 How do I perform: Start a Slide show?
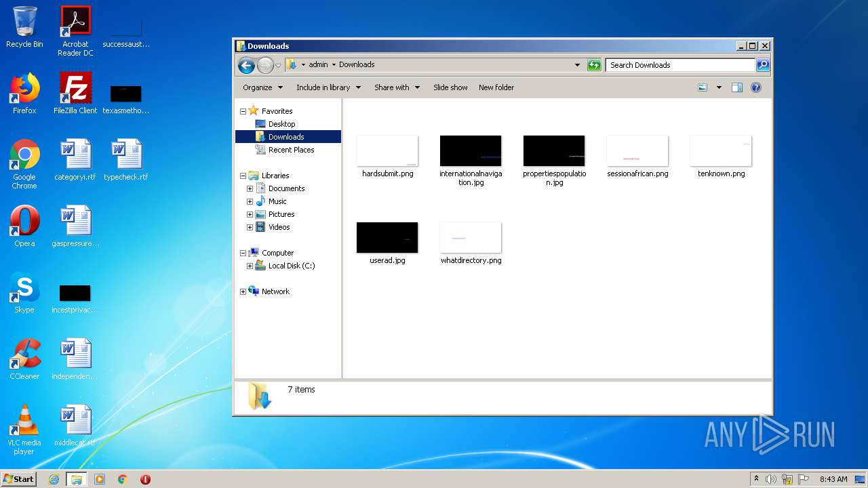(450, 87)
